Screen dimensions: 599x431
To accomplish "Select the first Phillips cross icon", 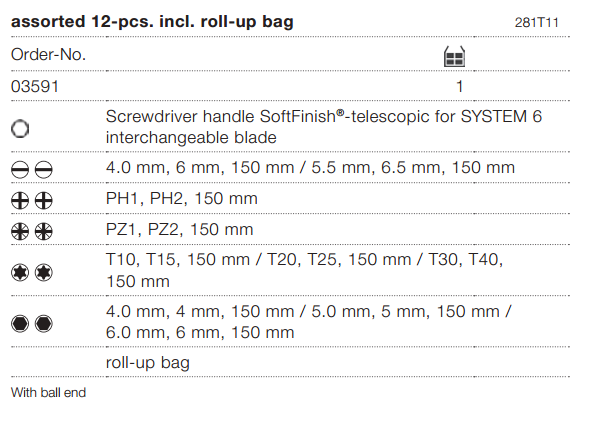I will coord(20,201).
